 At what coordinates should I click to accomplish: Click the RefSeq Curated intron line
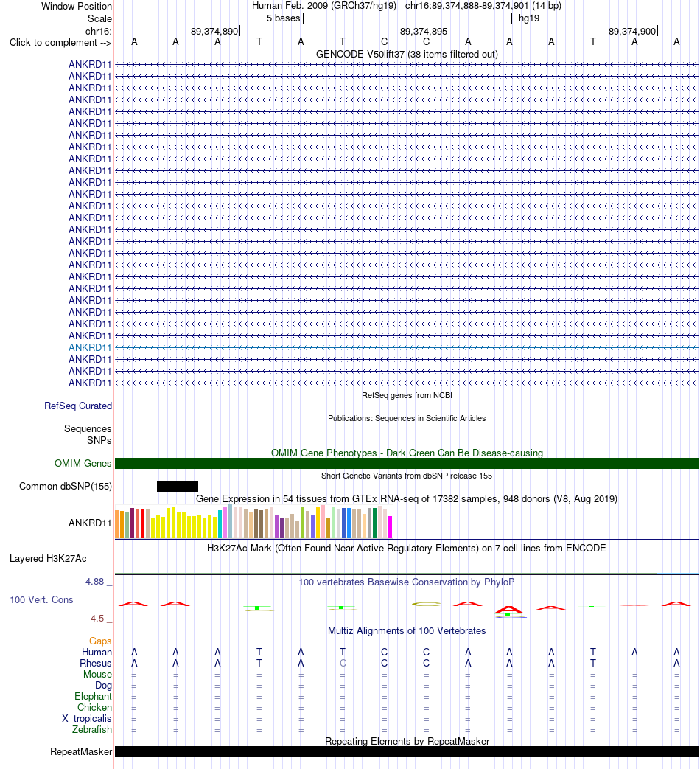click(407, 406)
